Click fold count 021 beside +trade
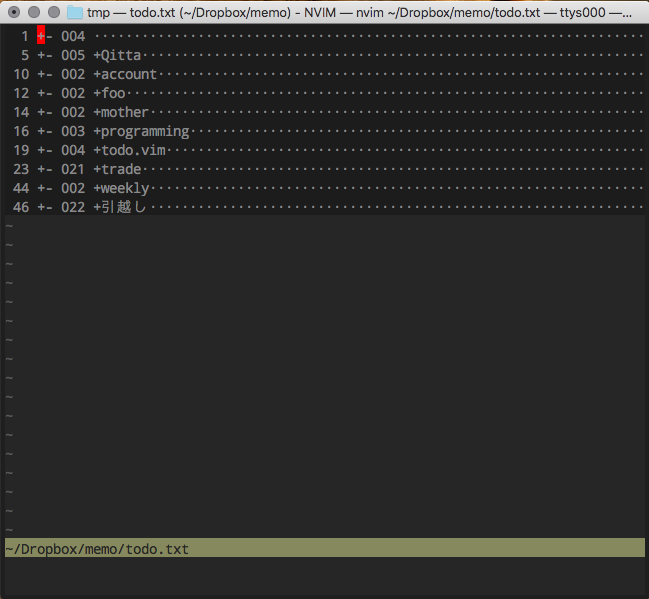Image resolution: width=649 pixels, height=599 pixels. pyautogui.click(x=73, y=170)
